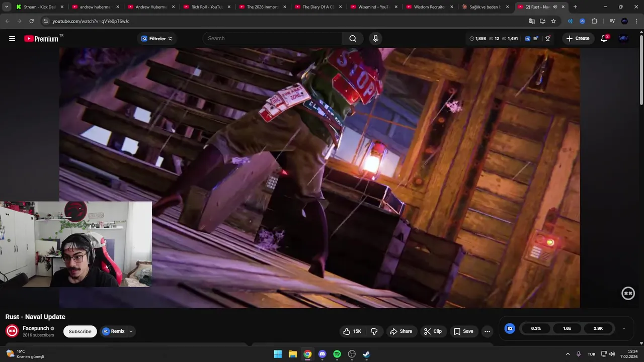Open the three-dot more actions menu
This screenshot has height=362, width=644.
487,331
